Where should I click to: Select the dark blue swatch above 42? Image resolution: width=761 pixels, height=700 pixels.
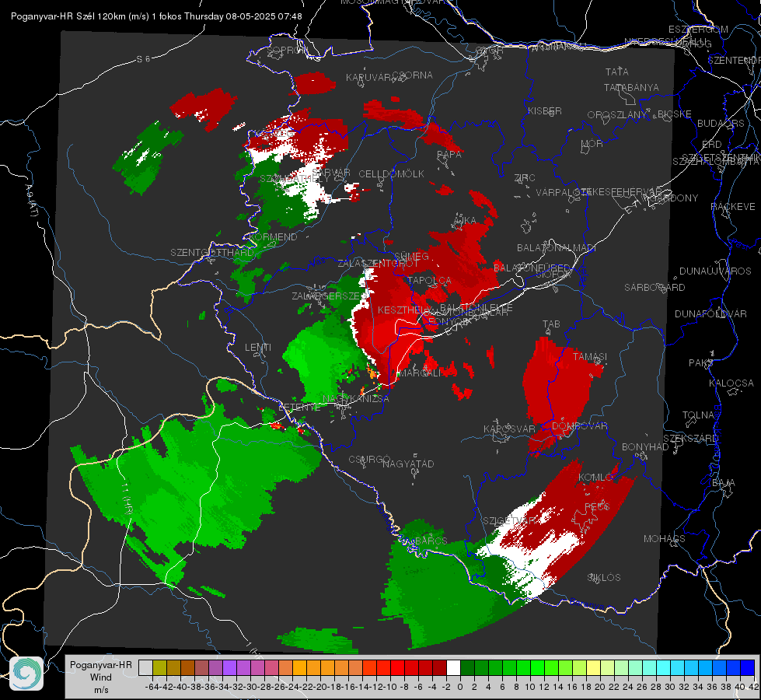748,667
